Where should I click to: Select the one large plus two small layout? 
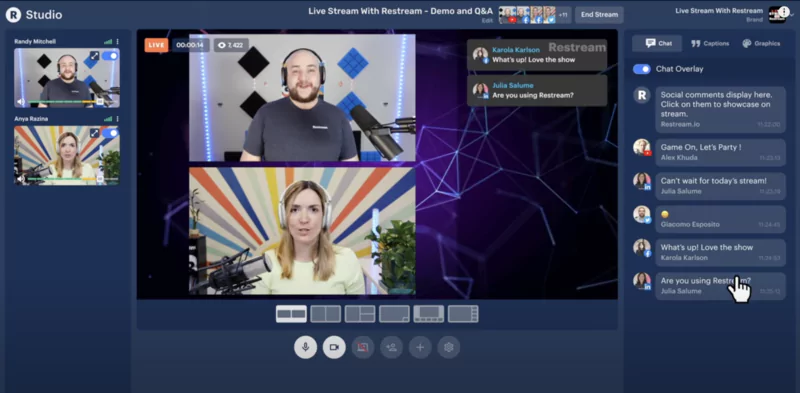click(x=360, y=313)
